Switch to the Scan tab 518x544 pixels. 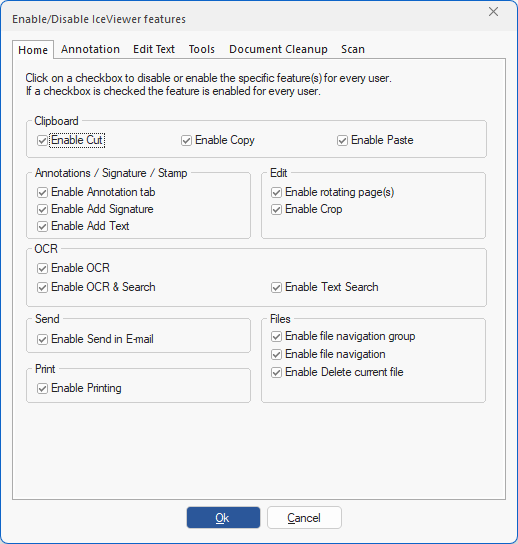[353, 49]
